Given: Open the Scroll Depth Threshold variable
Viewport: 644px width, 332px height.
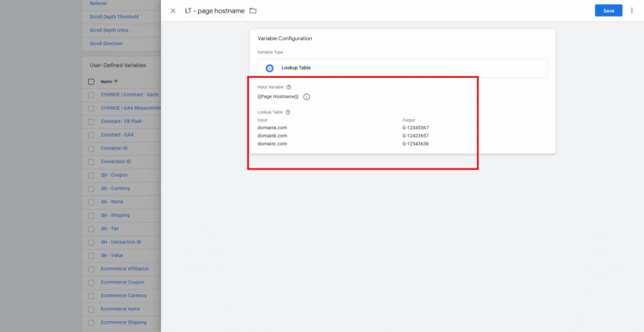Looking at the screenshot, I should point(114,17).
